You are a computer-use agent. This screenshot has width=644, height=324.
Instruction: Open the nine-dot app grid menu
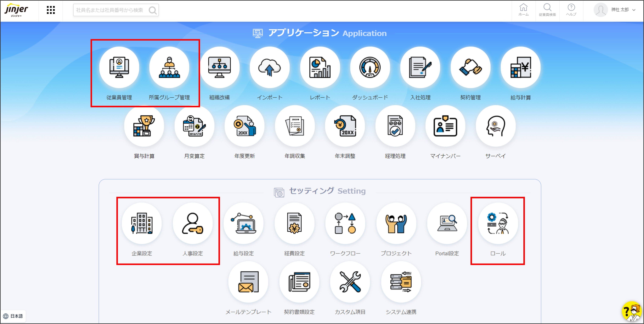coord(51,10)
